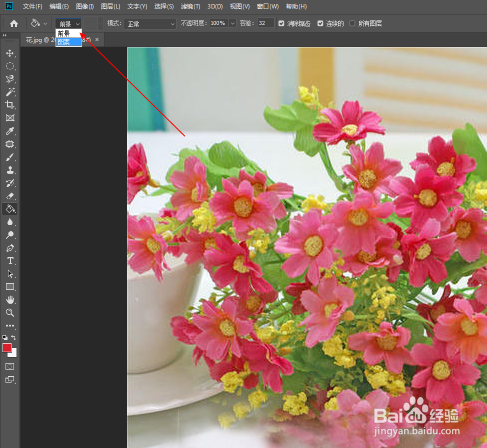
Task: Open the 图层(L) menu
Action: click(x=110, y=6)
